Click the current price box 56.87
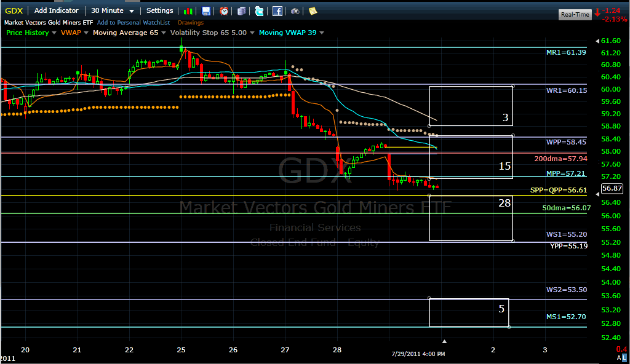The height and width of the screenshot is (364, 630). pos(612,188)
